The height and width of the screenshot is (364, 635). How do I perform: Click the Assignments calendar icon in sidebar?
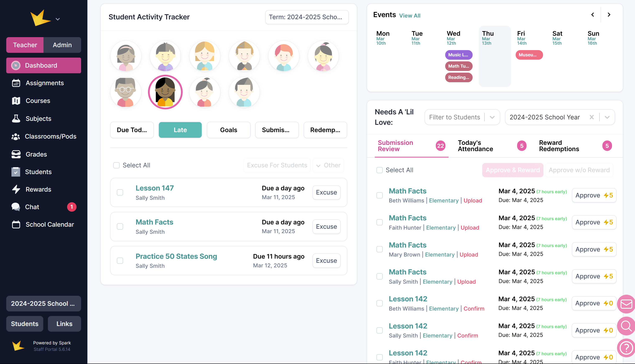coord(16,83)
